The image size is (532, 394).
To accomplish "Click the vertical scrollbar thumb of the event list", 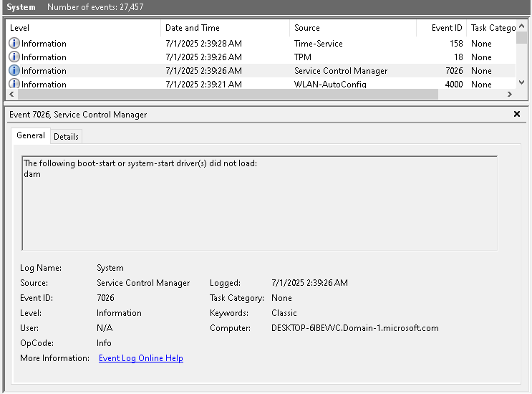I will [x=522, y=37].
